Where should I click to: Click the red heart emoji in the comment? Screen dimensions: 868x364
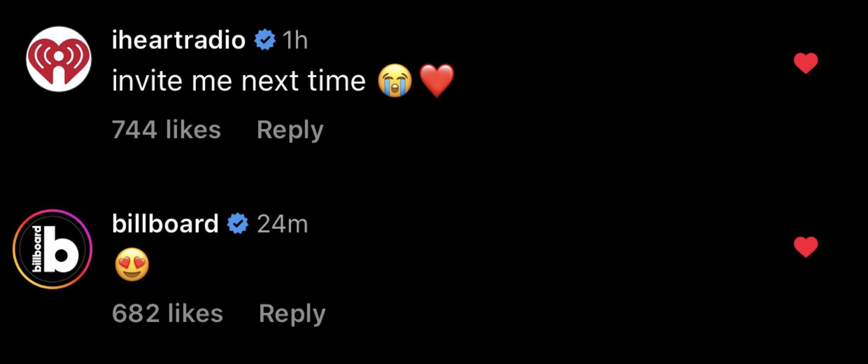coord(437,81)
